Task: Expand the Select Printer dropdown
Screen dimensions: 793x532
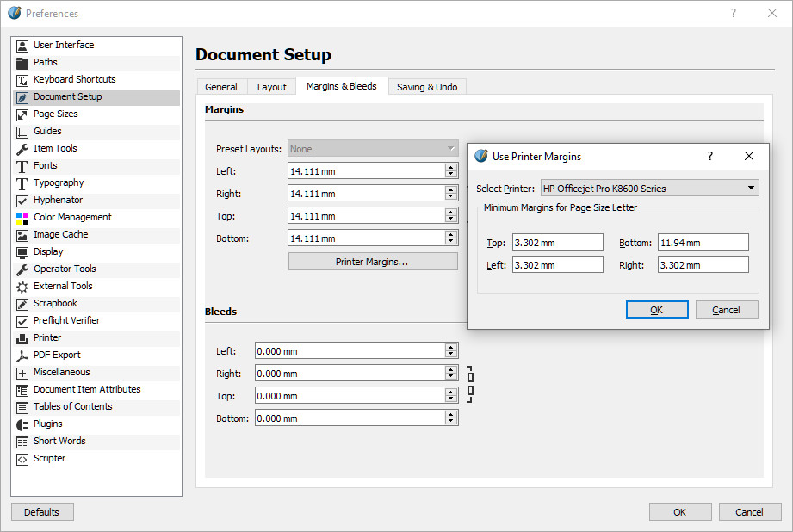Action: (x=648, y=189)
